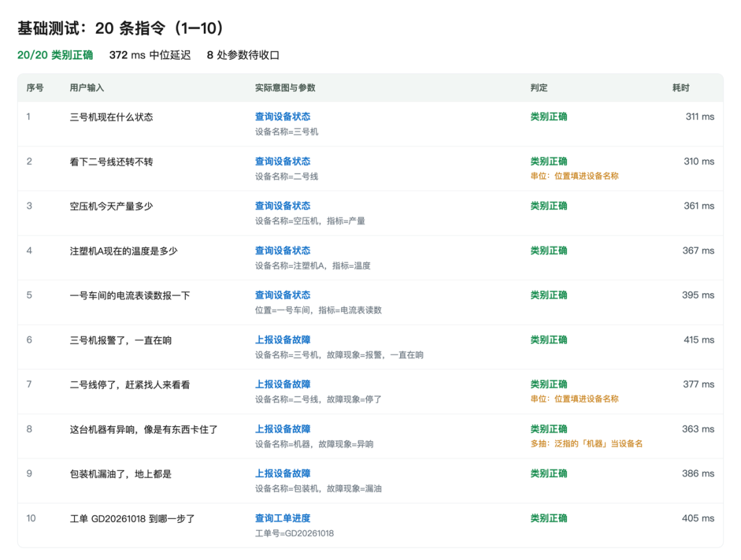Select the 8 处参数待收口 summary

click(x=243, y=56)
